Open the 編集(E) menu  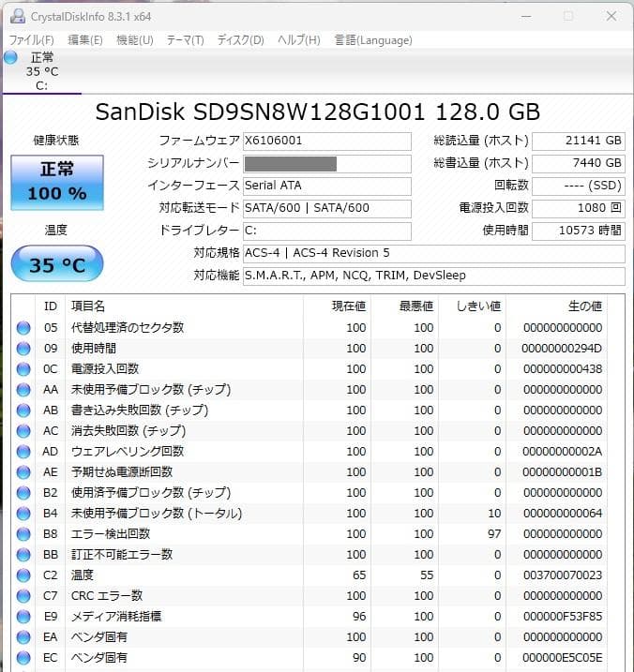click(x=85, y=40)
